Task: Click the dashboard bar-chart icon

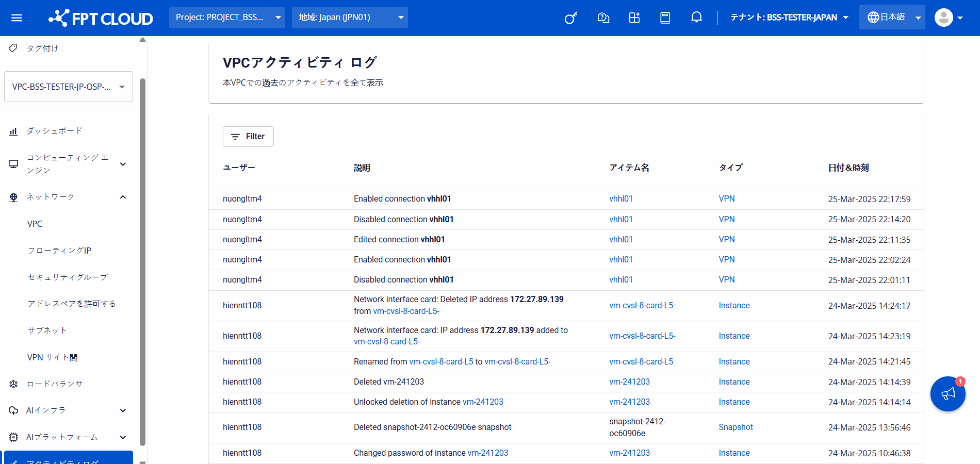Action: point(13,131)
